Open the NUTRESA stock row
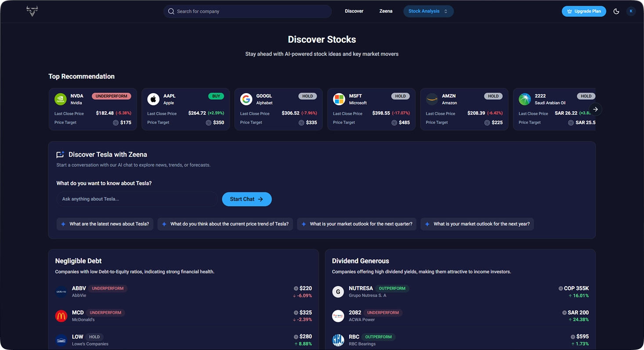 tap(460, 292)
